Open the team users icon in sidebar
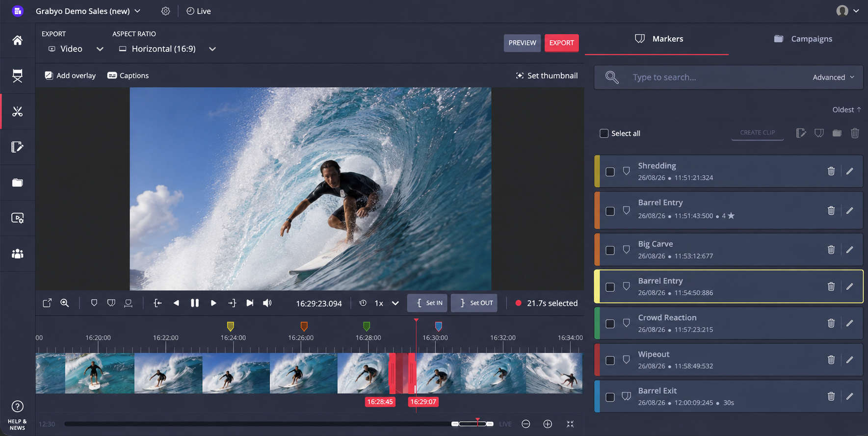The image size is (868, 436). click(x=17, y=254)
